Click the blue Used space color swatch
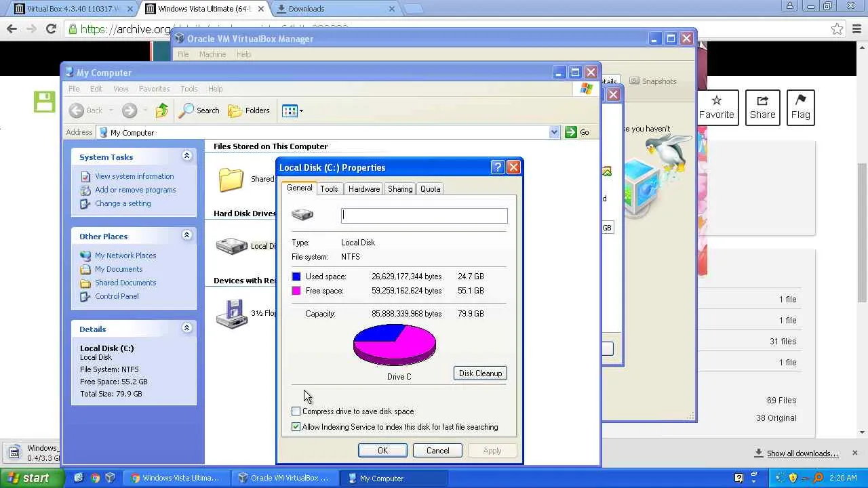Screen dimensions: 868x488 click(296, 277)
